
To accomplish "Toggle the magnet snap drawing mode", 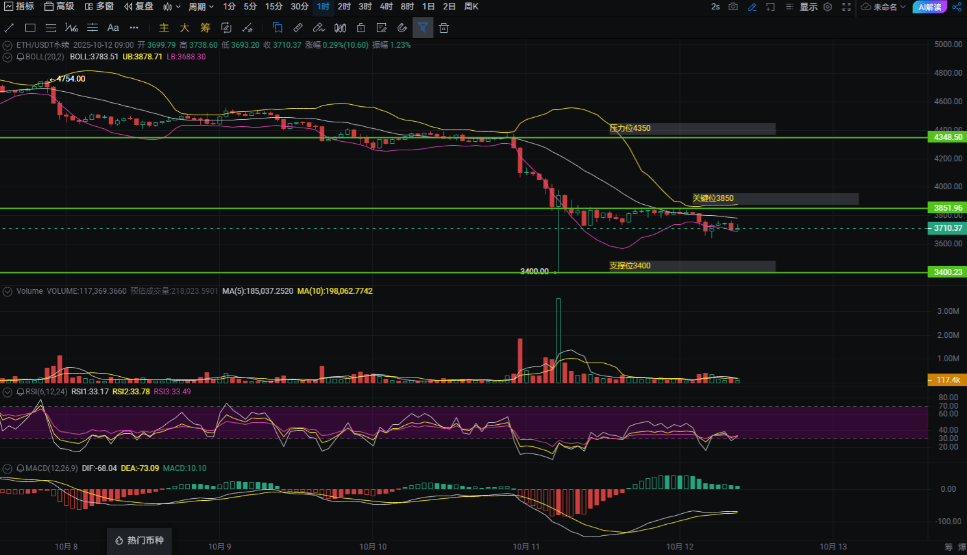I will coord(402,28).
